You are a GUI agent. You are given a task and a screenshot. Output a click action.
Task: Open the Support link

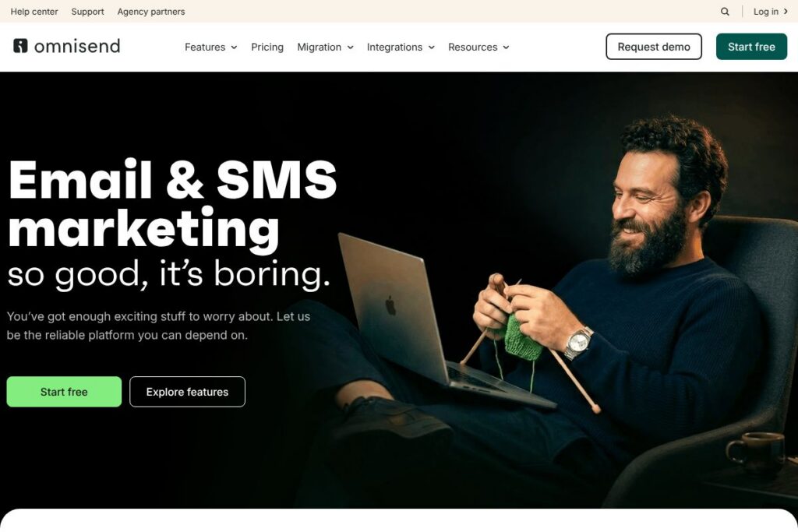[x=87, y=11]
